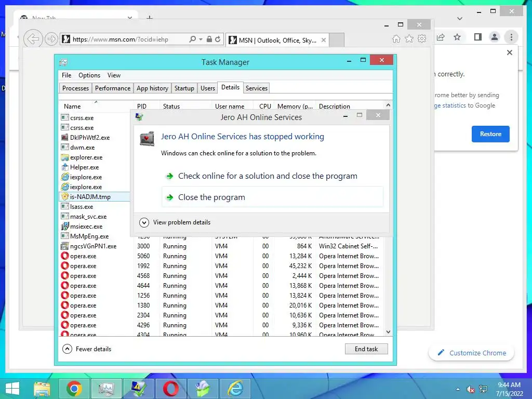
Task: Click the network tray icon
Action: (x=483, y=389)
